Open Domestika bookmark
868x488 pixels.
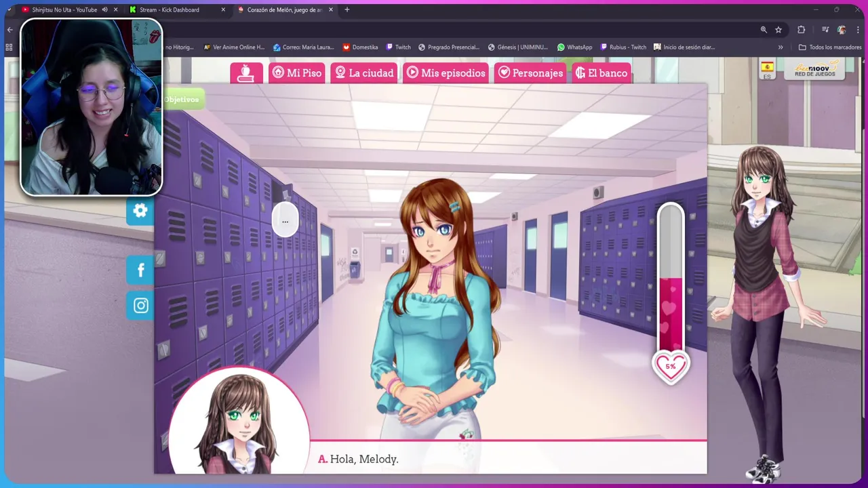coord(360,47)
